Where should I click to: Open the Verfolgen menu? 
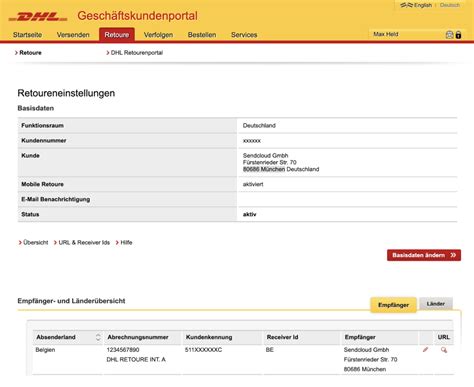tap(158, 35)
